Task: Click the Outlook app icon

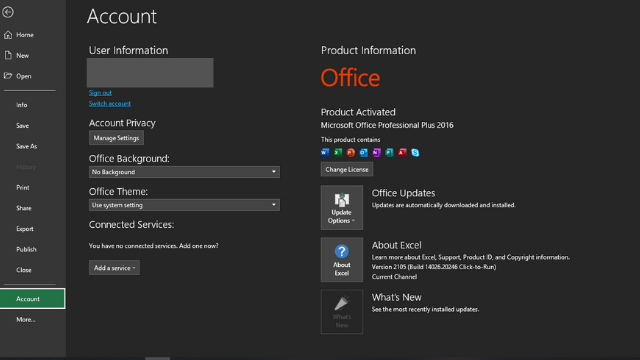Action: tap(364, 152)
